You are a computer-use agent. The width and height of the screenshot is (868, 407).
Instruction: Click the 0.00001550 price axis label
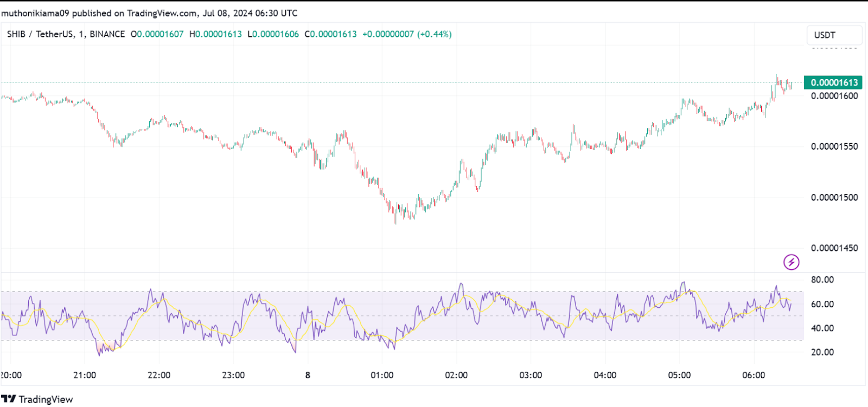834,146
